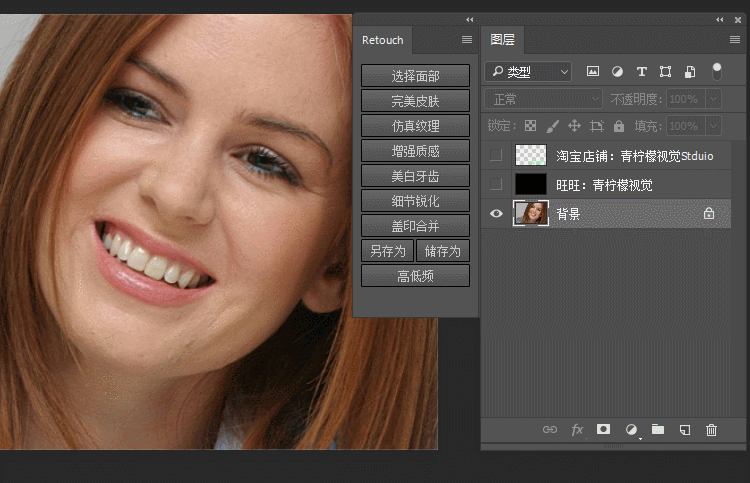Collapse the Retouch panel with double arrows
The width and height of the screenshot is (750, 483).
[x=470, y=20]
